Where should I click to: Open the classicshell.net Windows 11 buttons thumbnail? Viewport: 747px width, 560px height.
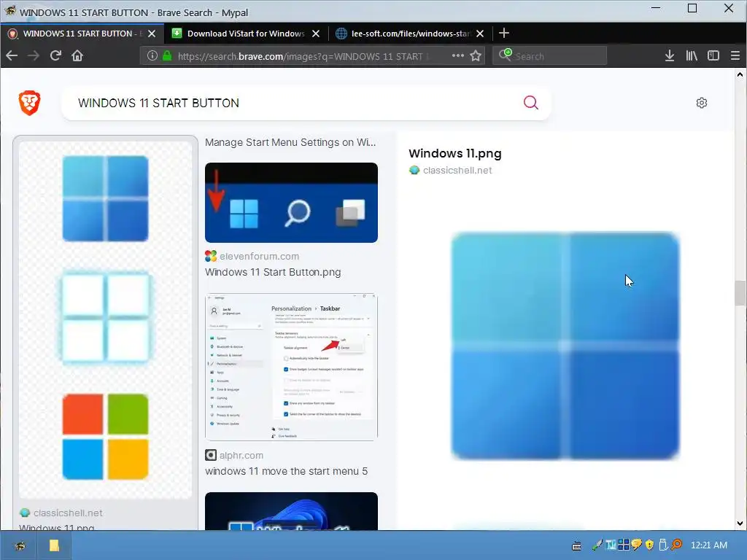coord(105,319)
